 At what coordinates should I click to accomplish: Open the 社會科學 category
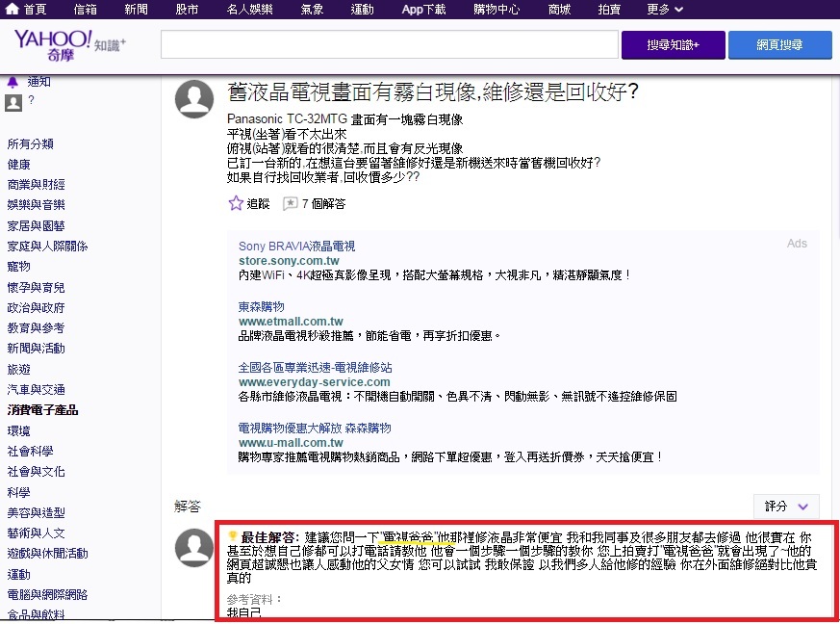tap(31, 452)
